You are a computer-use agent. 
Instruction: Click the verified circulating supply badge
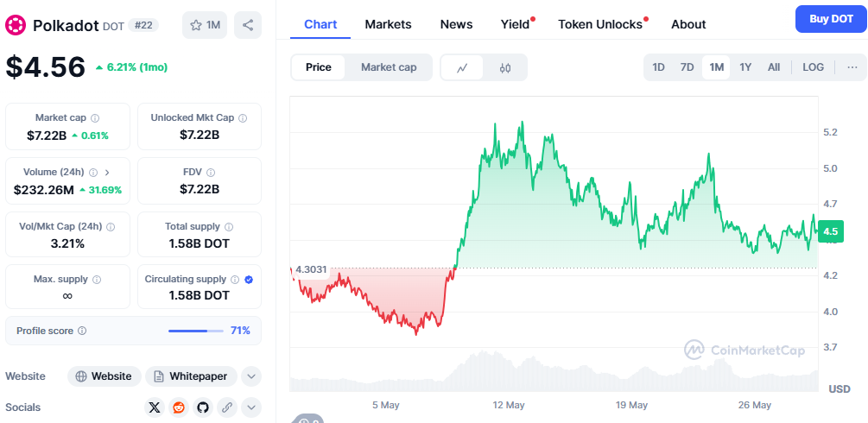tap(249, 280)
